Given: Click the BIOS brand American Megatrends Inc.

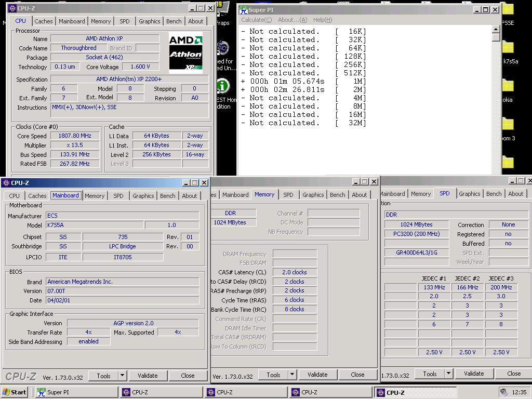Looking at the screenshot, I should [122, 282].
